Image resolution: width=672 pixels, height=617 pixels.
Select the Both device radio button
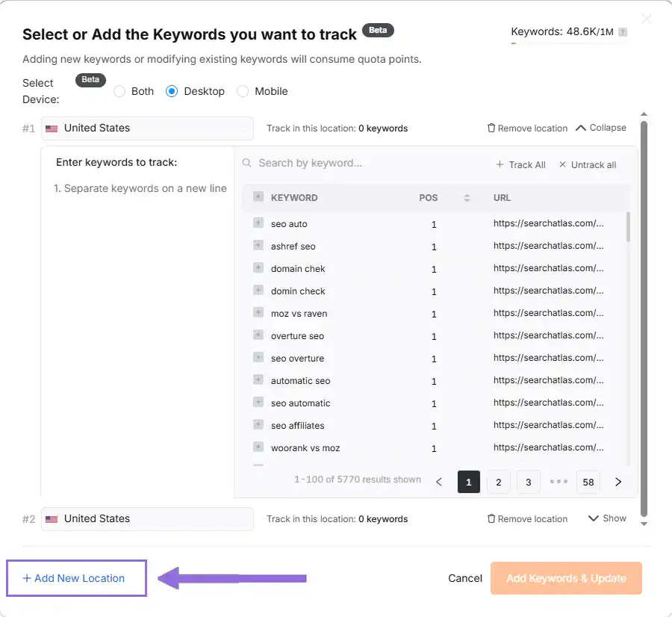(x=119, y=91)
